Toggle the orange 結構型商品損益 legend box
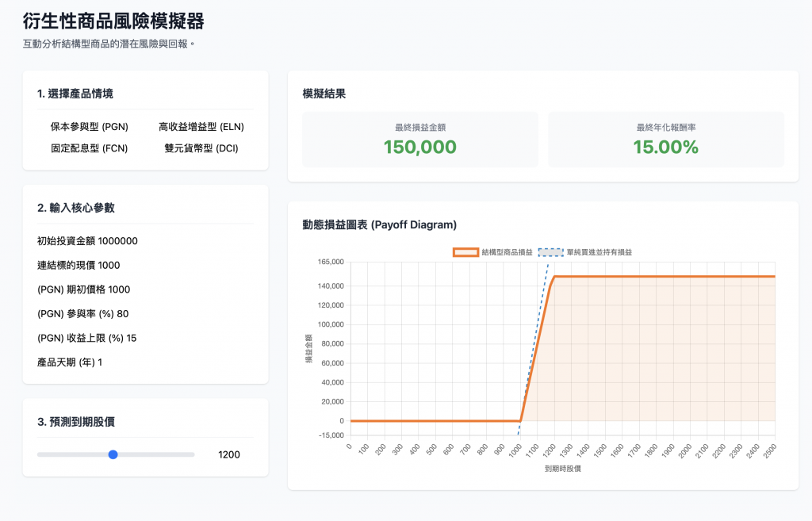 (x=465, y=252)
